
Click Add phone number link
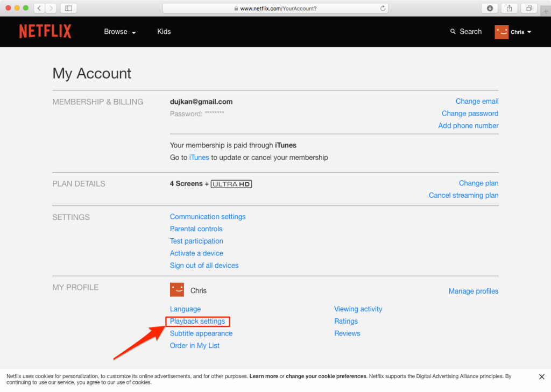coord(468,125)
